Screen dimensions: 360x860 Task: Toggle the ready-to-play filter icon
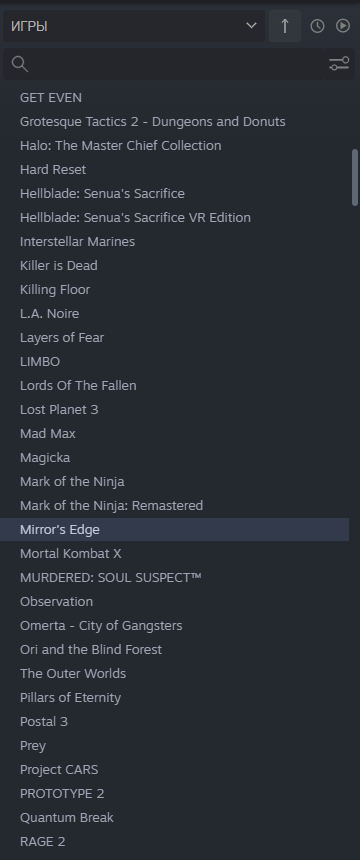coord(343,26)
